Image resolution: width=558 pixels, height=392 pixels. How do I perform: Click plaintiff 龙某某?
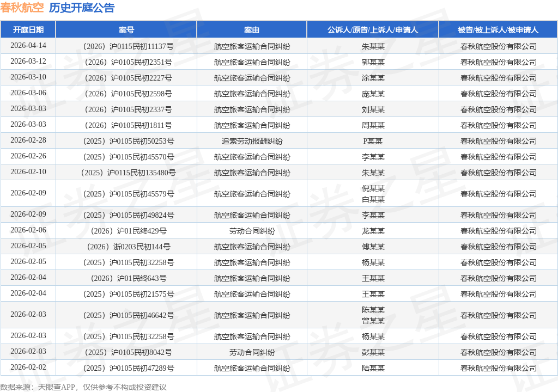(x=373, y=231)
